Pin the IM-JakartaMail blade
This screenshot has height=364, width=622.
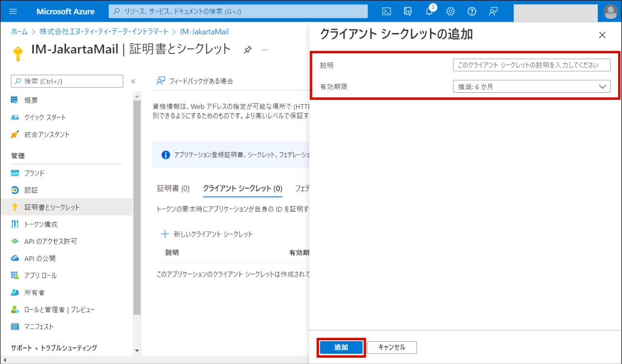point(247,50)
